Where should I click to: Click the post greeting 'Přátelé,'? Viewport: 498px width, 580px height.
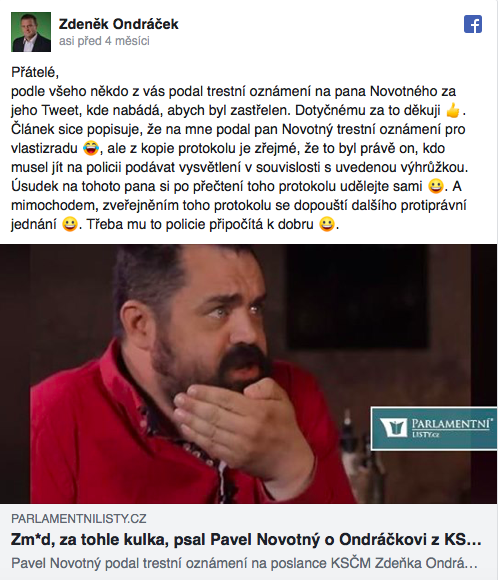click(35, 72)
